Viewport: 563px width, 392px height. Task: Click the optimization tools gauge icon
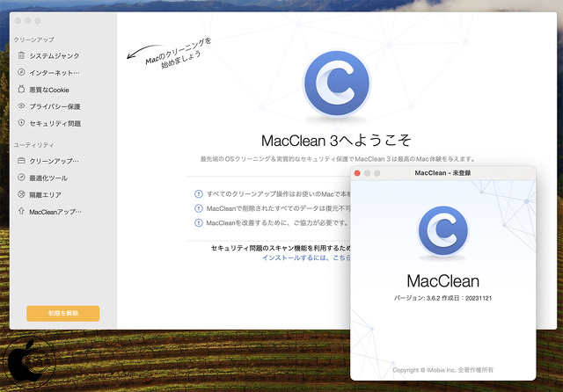(21, 178)
